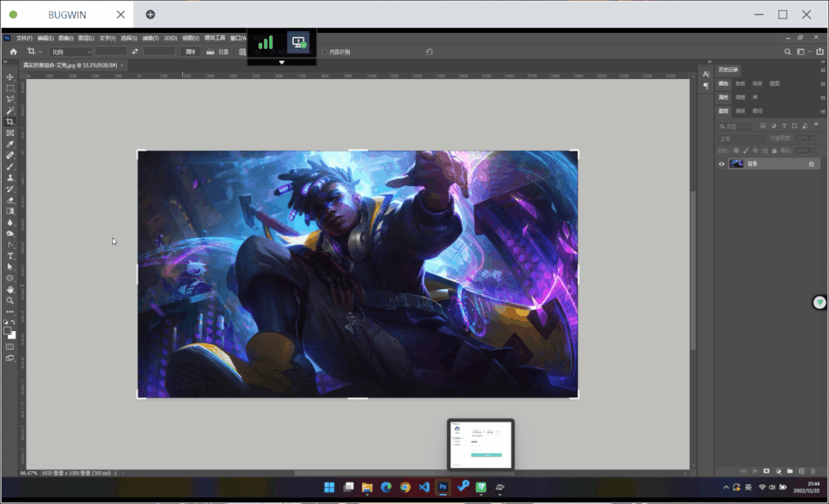Enable the 内容识别 checkbox
The width and height of the screenshot is (829, 504).
pyautogui.click(x=325, y=52)
